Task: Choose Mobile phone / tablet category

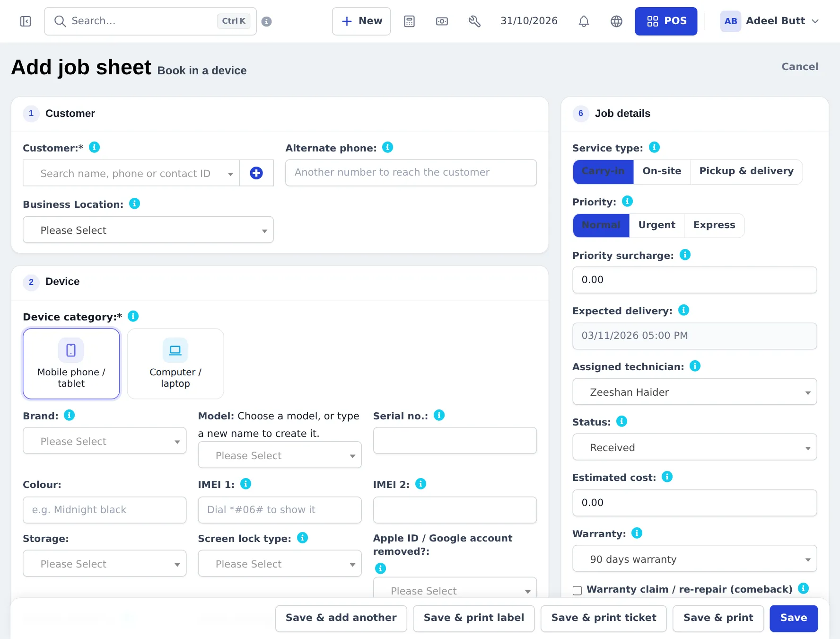Action: (71, 364)
